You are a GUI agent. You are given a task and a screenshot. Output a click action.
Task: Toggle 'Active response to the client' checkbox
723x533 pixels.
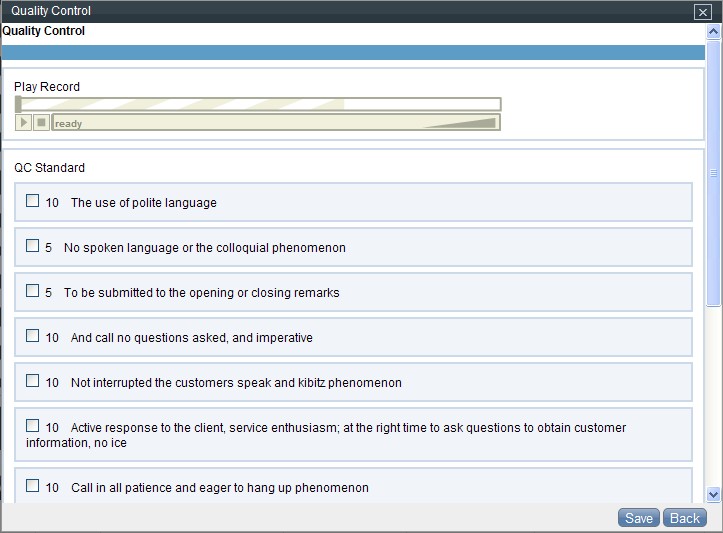click(x=33, y=426)
